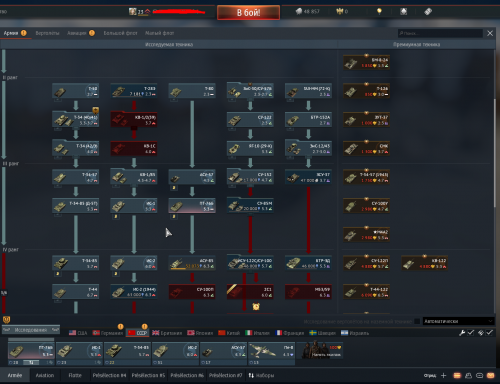The width and height of the screenshot is (500, 384).
Task: Select the Т-34-85 (Д-5Т) card
Action: click(x=75, y=206)
